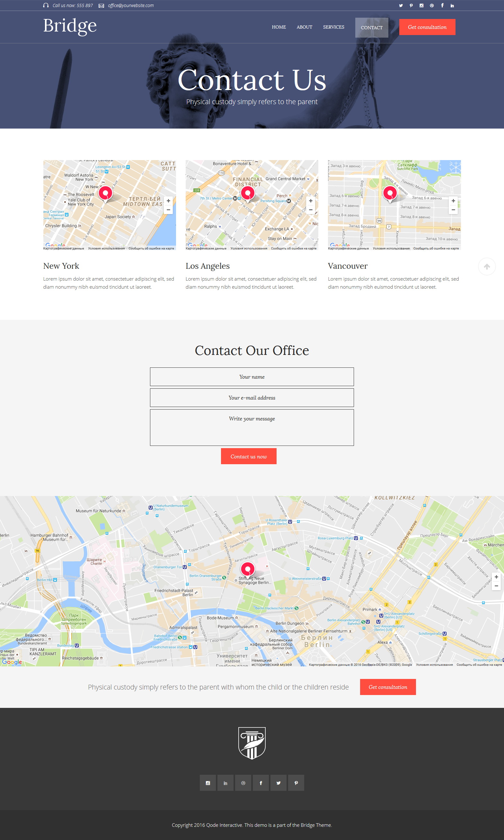504x840 pixels.
Task: Click the office@yourwebsite.com email link
Action: pyautogui.click(x=131, y=5)
